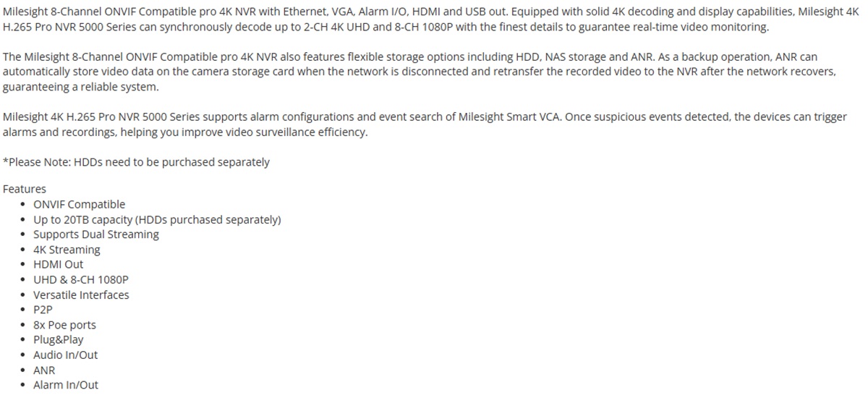Click text 'guaranteeing a reliable system'

(x=80, y=87)
